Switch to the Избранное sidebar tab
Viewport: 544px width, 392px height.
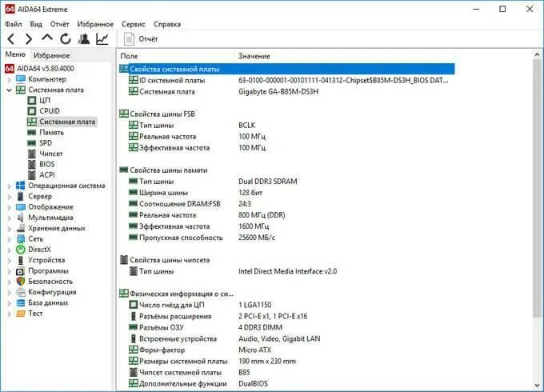click(52, 55)
